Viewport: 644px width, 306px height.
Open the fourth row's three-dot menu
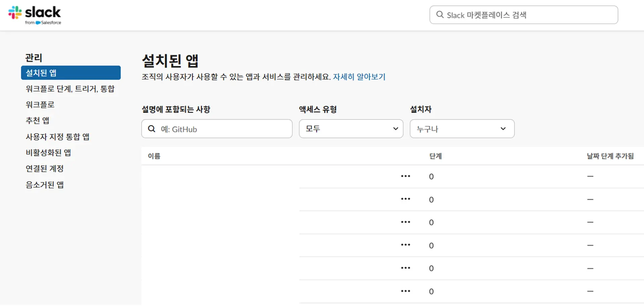(406, 245)
